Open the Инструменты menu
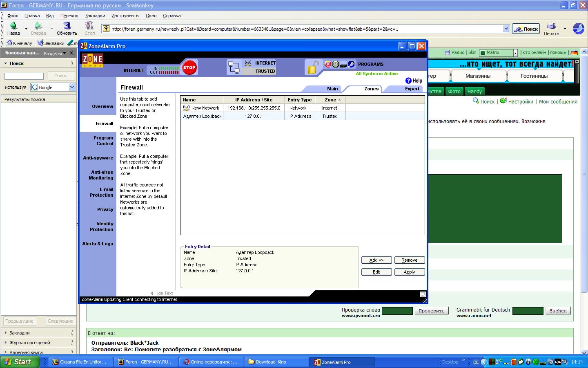Viewport: 588px width, 368px height. click(x=125, y=16)
